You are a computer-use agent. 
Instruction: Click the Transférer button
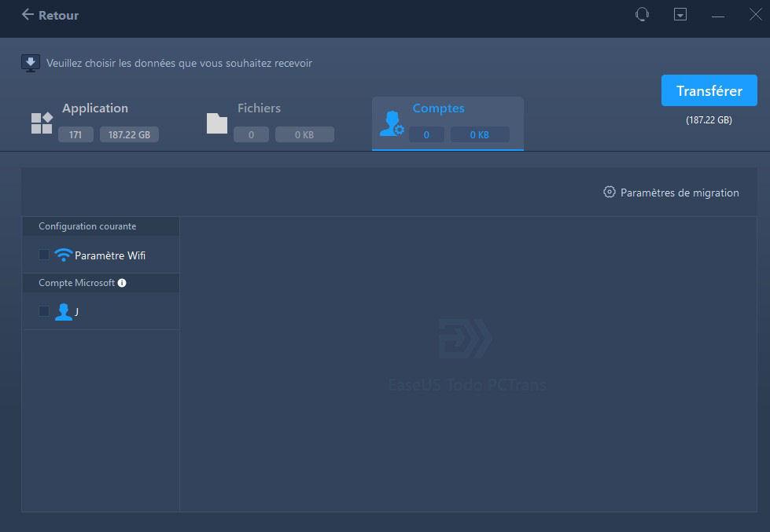(709, 90)
